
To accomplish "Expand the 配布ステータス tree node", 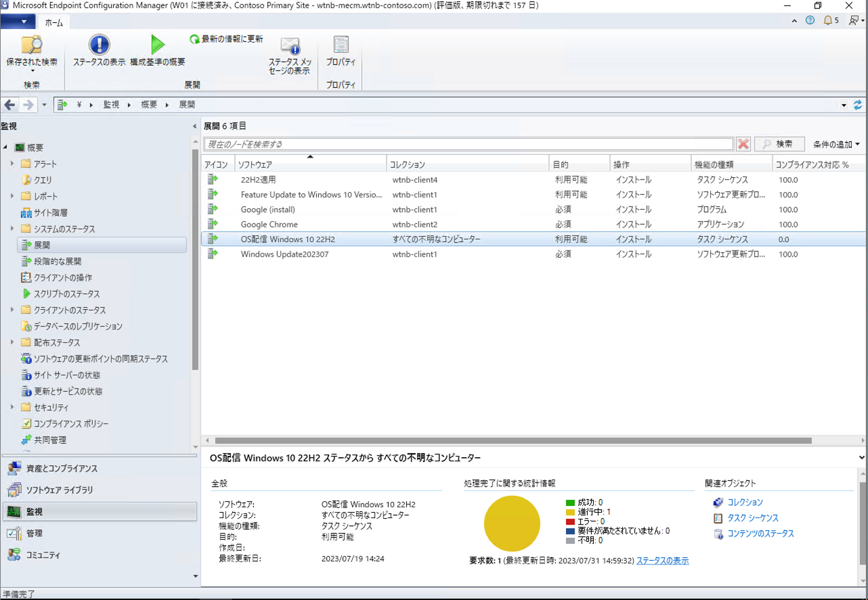I will [12, 342].
